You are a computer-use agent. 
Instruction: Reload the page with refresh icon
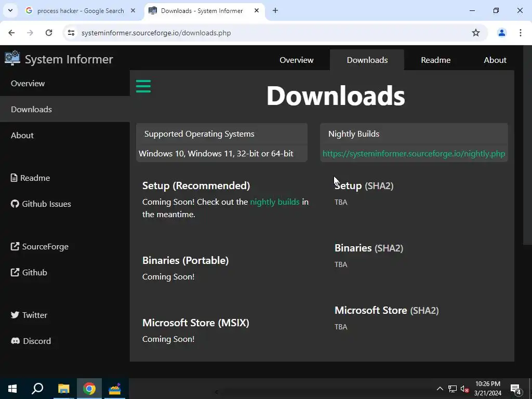49,33
